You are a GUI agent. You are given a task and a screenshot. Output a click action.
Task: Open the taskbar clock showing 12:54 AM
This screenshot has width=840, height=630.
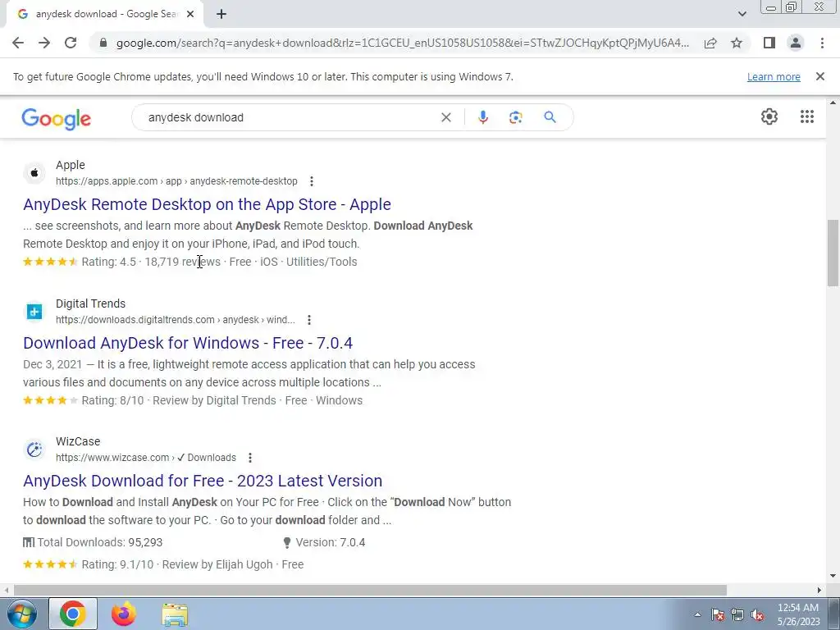point(798,614)
